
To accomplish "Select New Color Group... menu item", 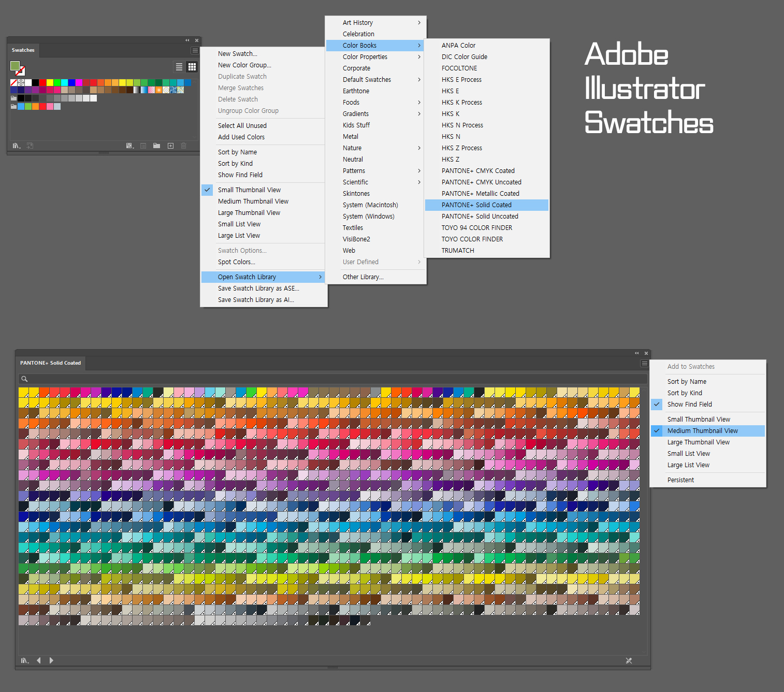I will pyautogui.click(x=263, y=65).
